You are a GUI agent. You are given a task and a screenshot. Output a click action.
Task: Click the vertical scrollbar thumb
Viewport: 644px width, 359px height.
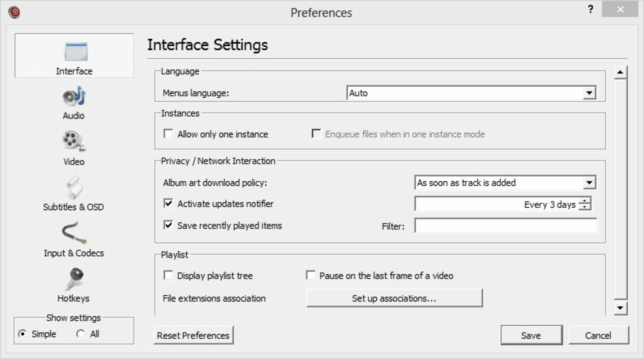click(x=620, y=188)
